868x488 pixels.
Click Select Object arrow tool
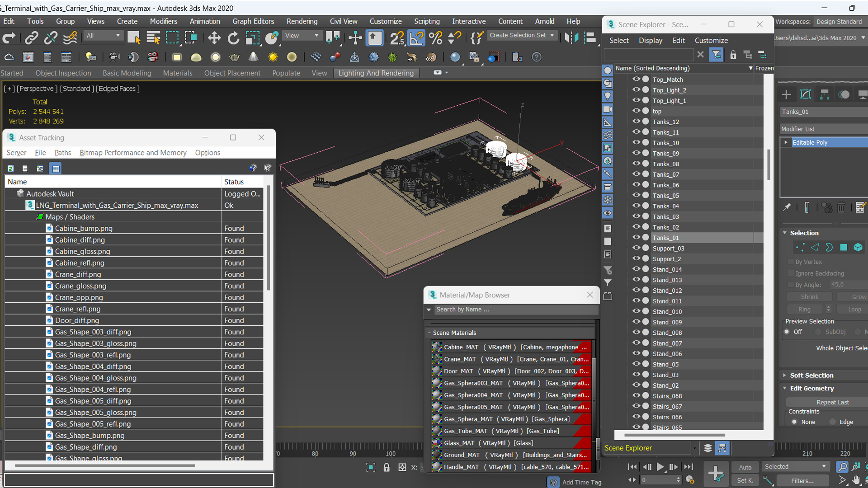pos(134,38)
